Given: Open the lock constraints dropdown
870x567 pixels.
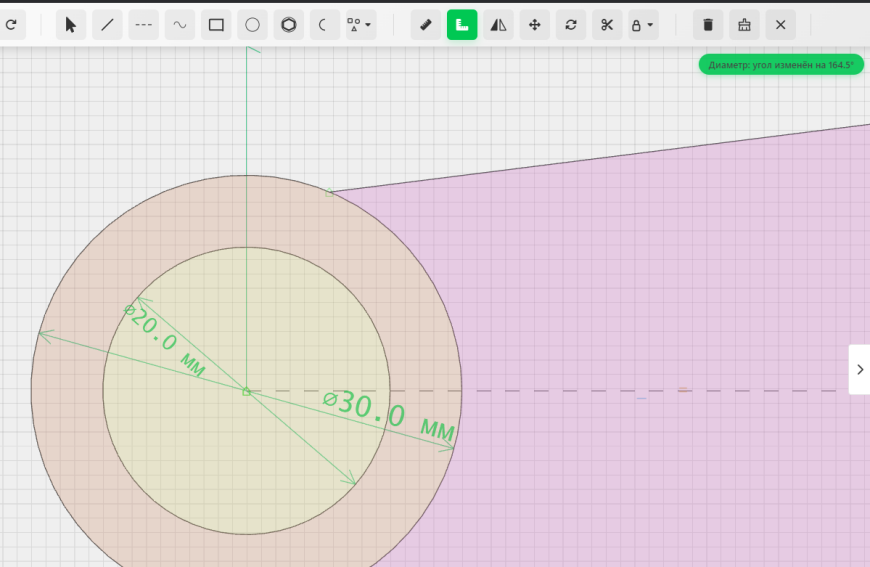Looking at the screenshot, I should point(644,25).
